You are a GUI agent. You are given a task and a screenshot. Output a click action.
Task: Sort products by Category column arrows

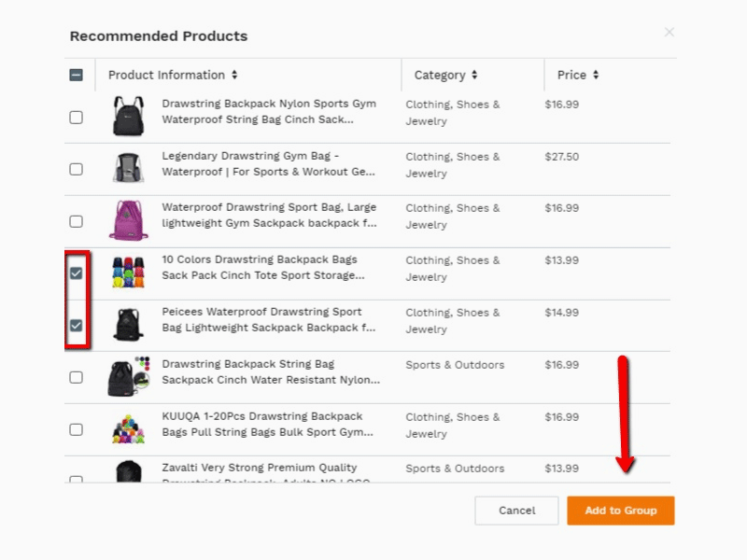click(x=474, y=76)
